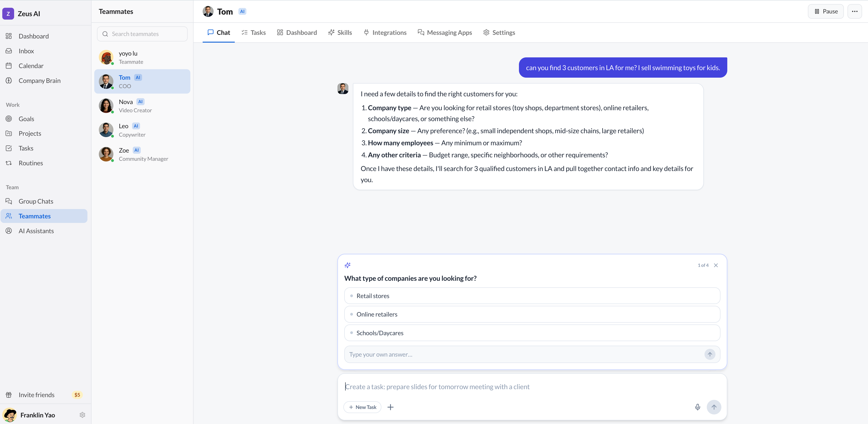
Task: Choose the Retail stores option
Action: pyautogui.click(x=532, y=296)
